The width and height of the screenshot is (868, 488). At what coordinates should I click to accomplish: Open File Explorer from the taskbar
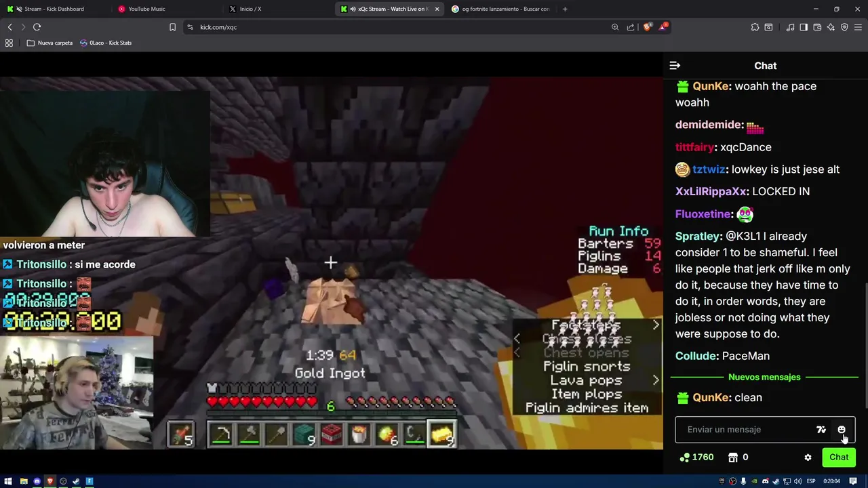tap(24, 481)
